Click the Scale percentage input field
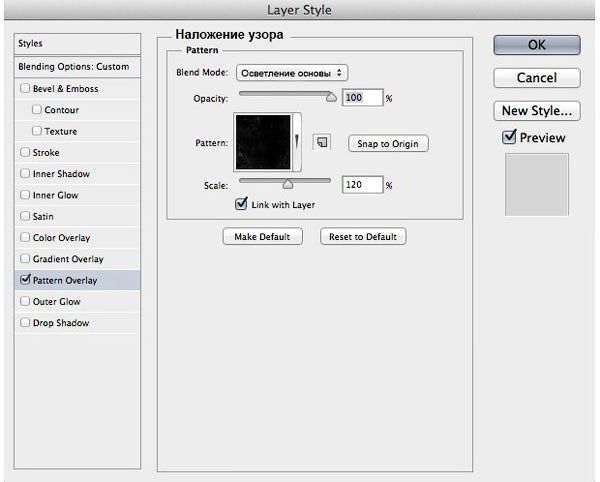The image size is (600, 482). tap(362, 185)
